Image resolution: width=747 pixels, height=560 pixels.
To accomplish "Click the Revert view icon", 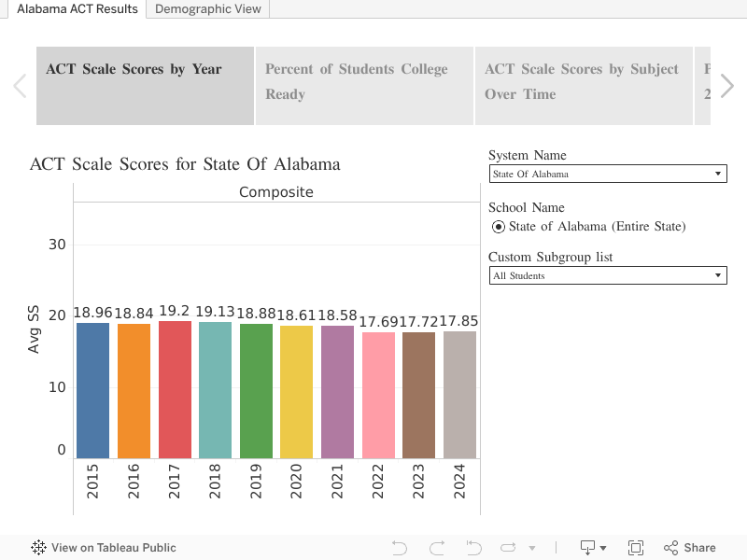I will (473, 548).
